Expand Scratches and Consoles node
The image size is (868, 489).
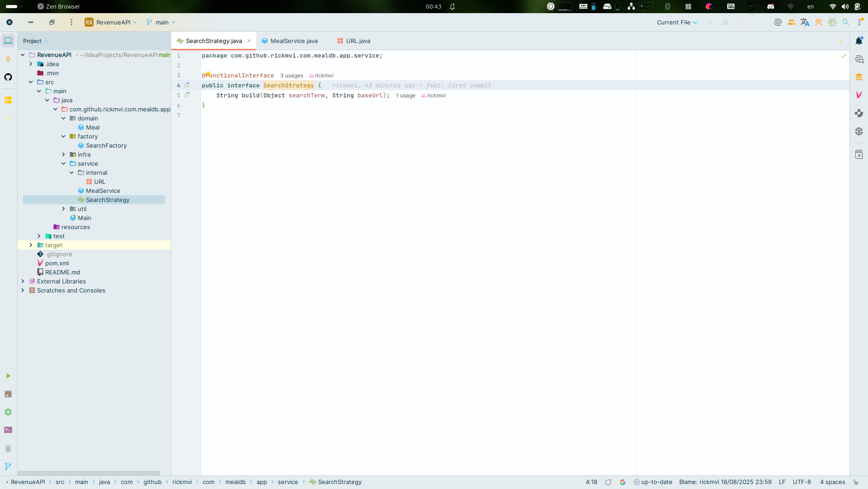pos(23,290)
